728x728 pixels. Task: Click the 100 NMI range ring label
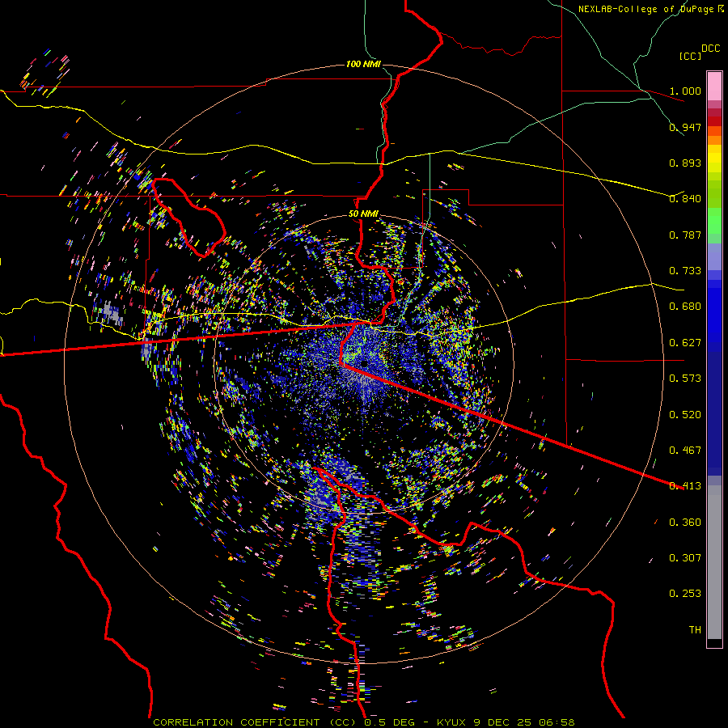pos(363,64)
